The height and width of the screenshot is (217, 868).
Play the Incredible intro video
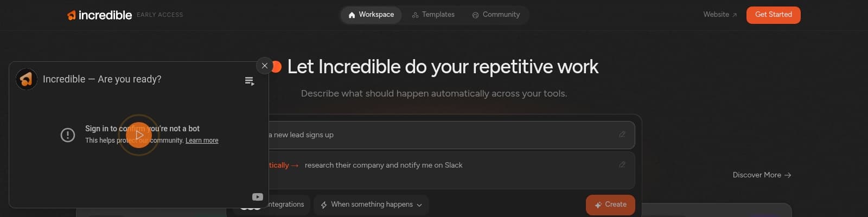(139, 135)
